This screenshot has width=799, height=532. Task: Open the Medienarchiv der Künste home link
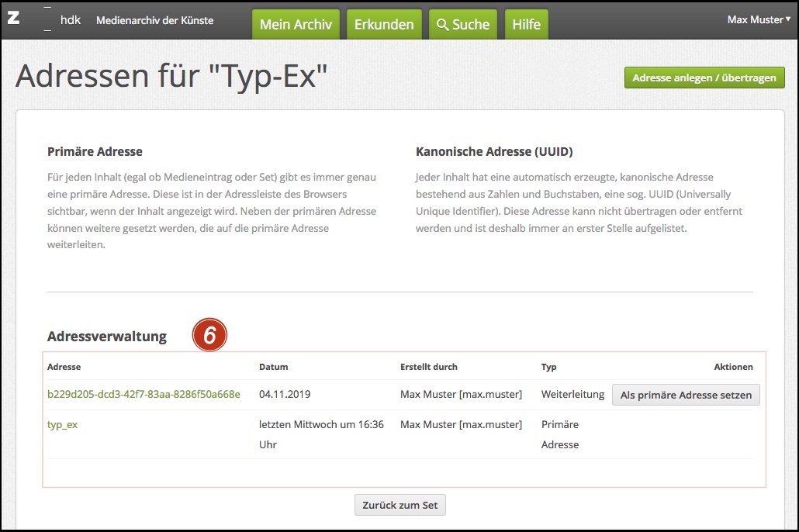(154, 20)
